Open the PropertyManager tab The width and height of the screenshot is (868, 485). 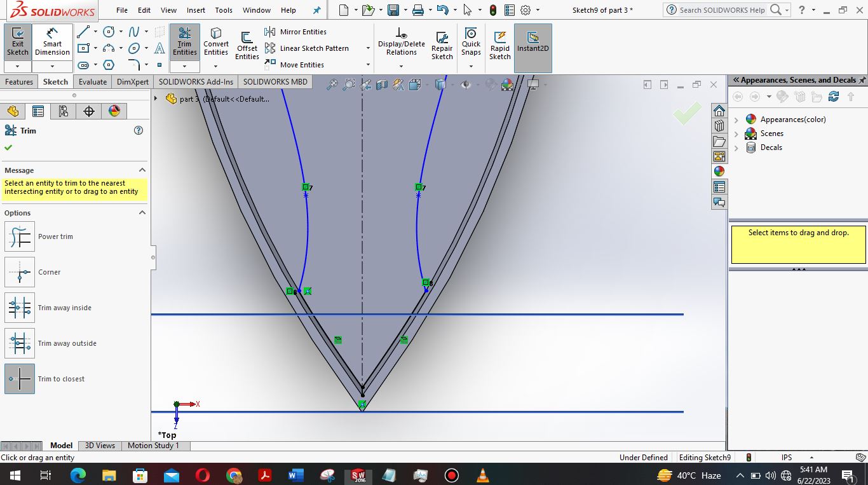coord(38,111)
